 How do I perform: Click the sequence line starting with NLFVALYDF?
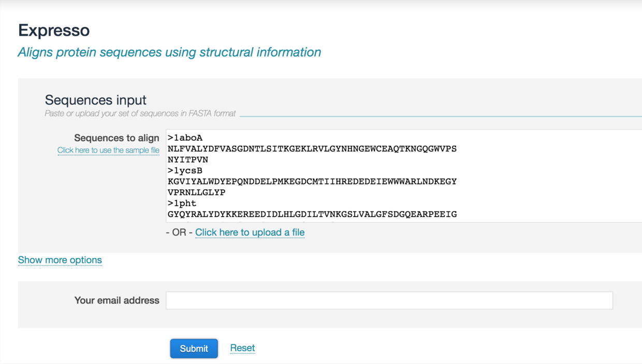click(x=312, y=149)
